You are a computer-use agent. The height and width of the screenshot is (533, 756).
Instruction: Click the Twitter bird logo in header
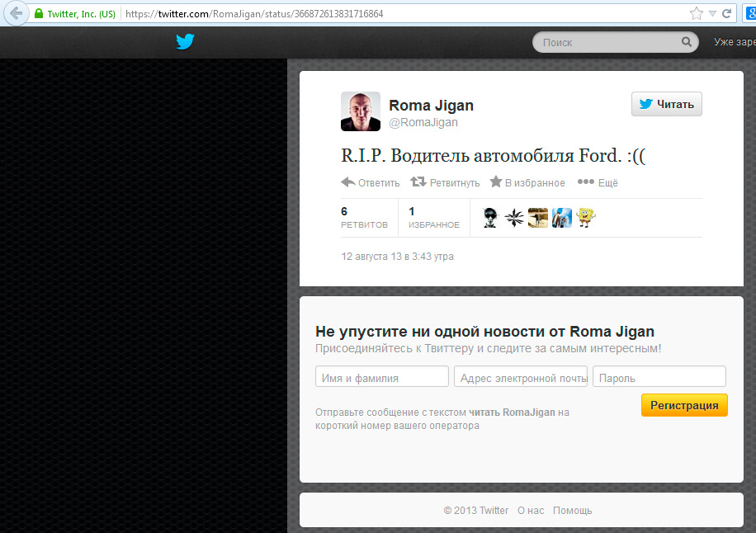[185, 42]
